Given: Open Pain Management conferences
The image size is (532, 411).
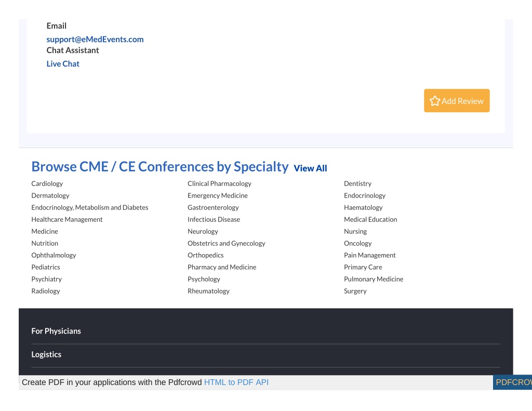Looking at the screenshot, I should pos(370,255).
